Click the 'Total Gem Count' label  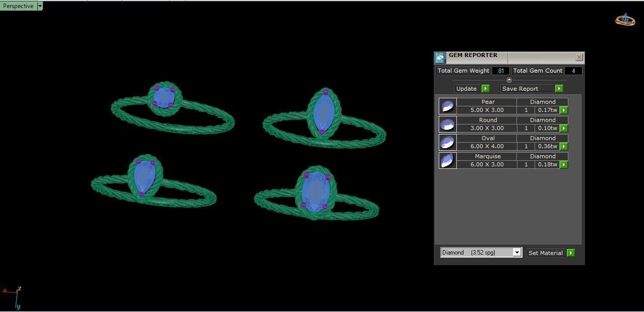pyautogui.click(x=538, y=71)
